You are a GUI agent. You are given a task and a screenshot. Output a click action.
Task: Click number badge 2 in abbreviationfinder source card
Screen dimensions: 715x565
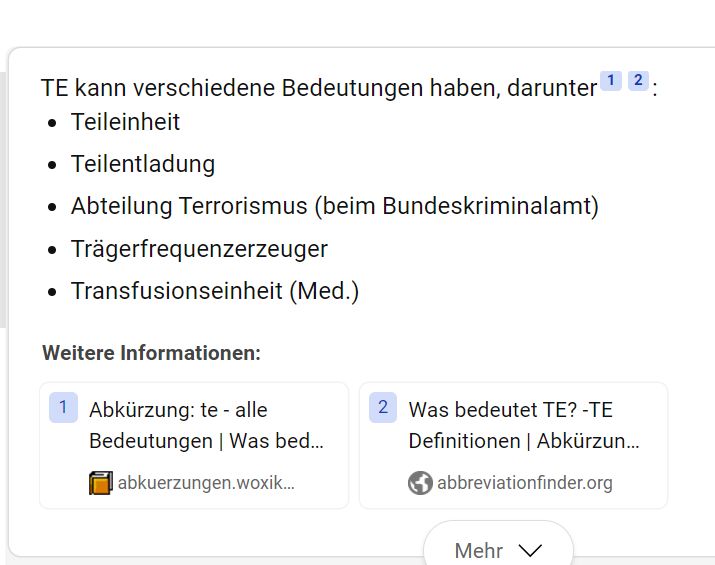[x=383, y=408]
